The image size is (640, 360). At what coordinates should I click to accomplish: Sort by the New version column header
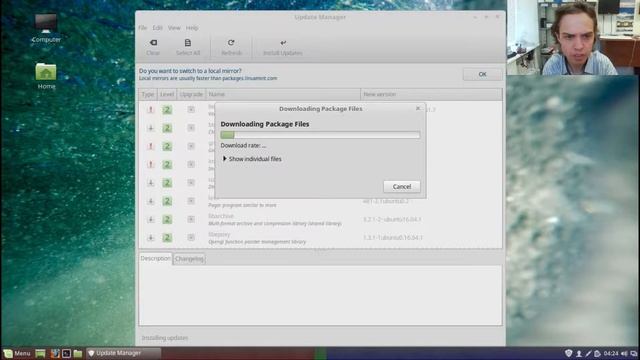[431, 94]
